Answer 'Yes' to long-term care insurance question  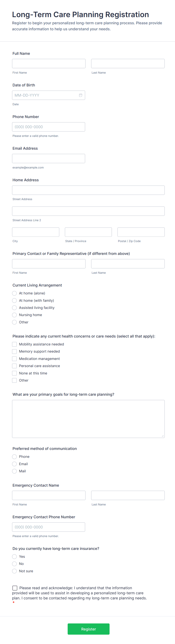click(x=14, y=556)
